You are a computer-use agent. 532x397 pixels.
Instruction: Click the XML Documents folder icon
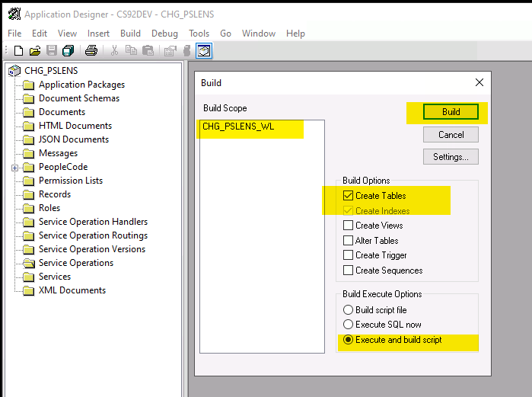click(29, 291)
